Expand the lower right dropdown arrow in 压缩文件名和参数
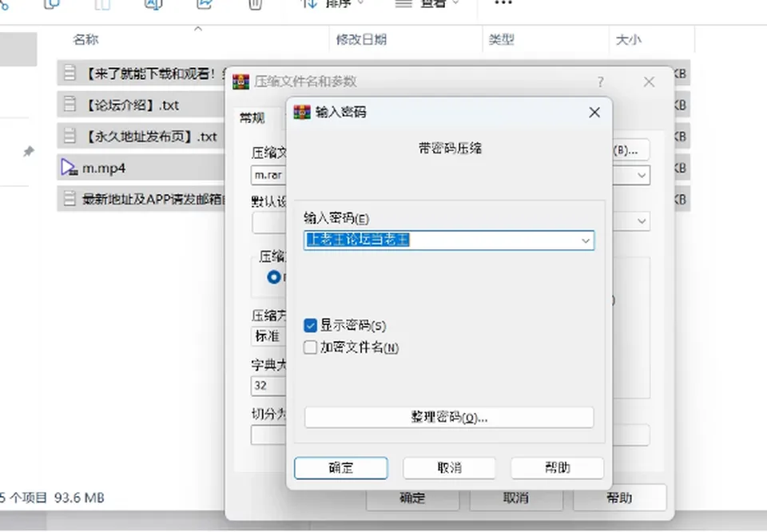This screenshot has height=532, width=767. pos(642,221)
